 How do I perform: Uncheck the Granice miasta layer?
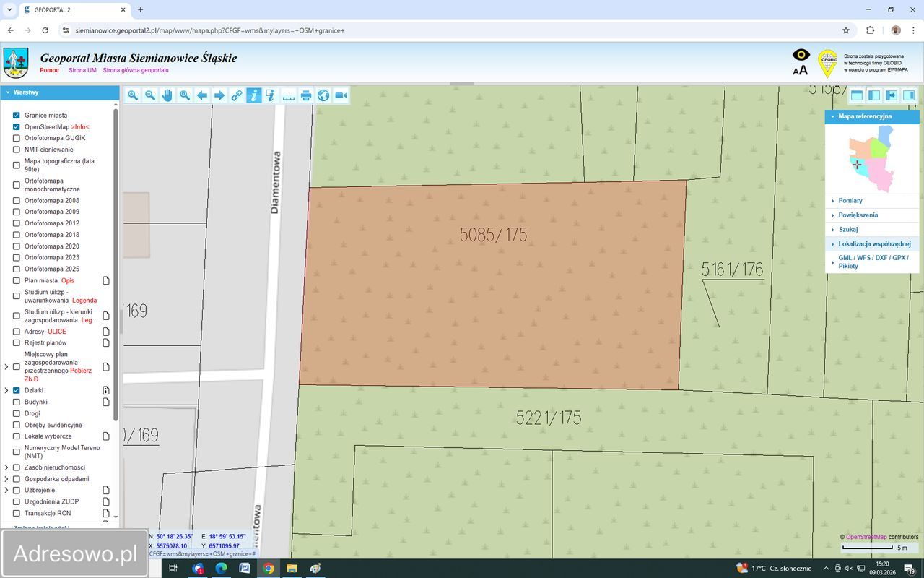[17, 116]
